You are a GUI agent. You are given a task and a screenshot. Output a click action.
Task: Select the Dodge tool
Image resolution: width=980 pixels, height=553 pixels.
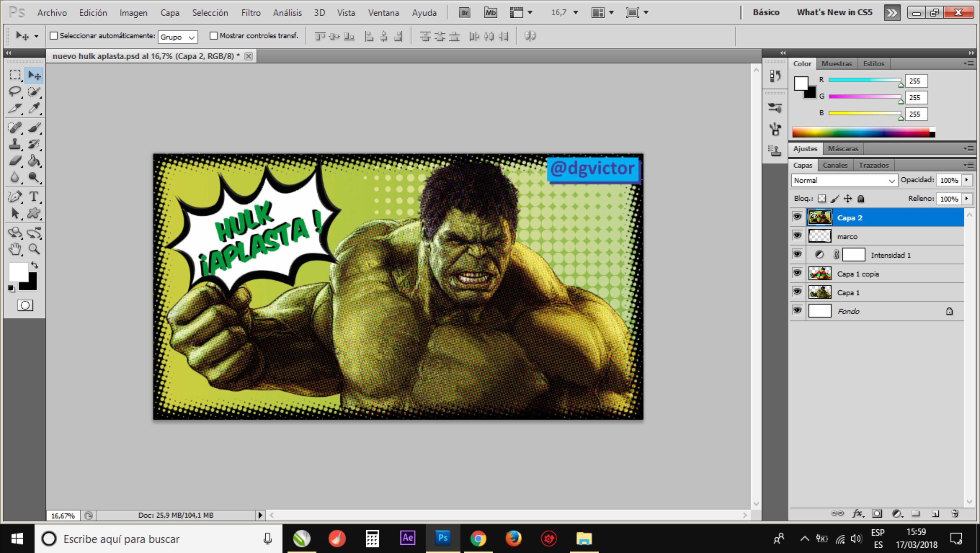click(34, 177)
